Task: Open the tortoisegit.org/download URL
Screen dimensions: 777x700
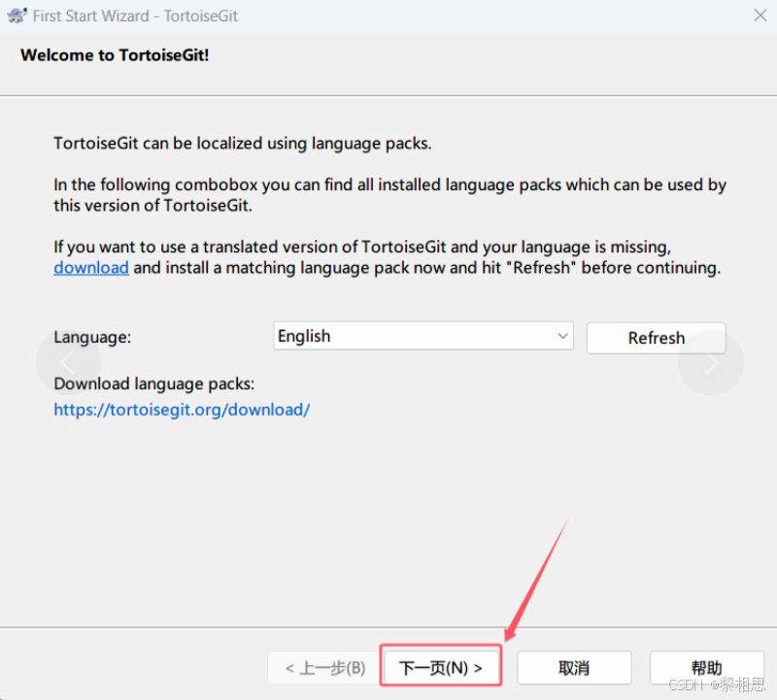Action: tap(182, 410)
